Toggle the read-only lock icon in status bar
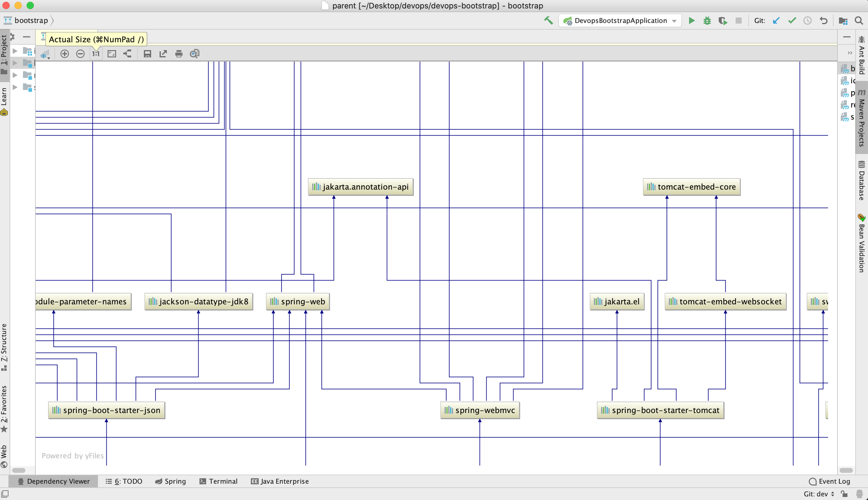The height and width of the screenshot is (500, 868). (x=844, y=494)
